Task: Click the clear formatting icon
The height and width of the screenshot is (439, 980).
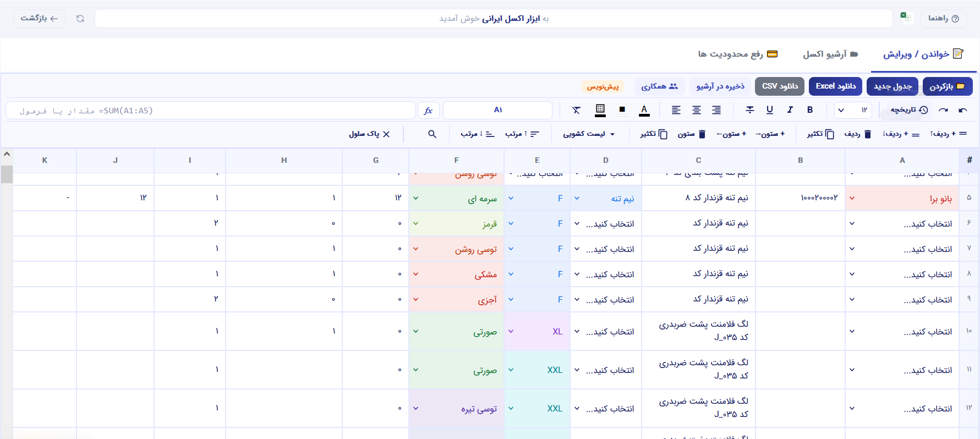Action: coord(576,110)
